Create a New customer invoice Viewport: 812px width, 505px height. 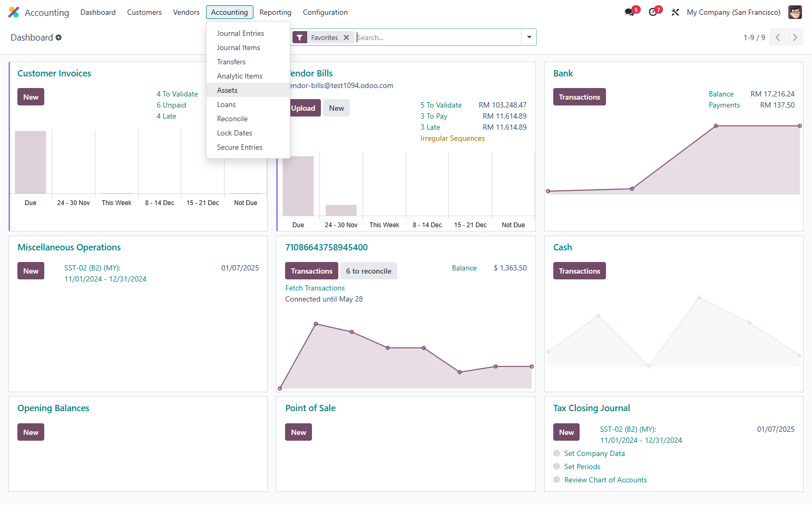pos(31,97)
